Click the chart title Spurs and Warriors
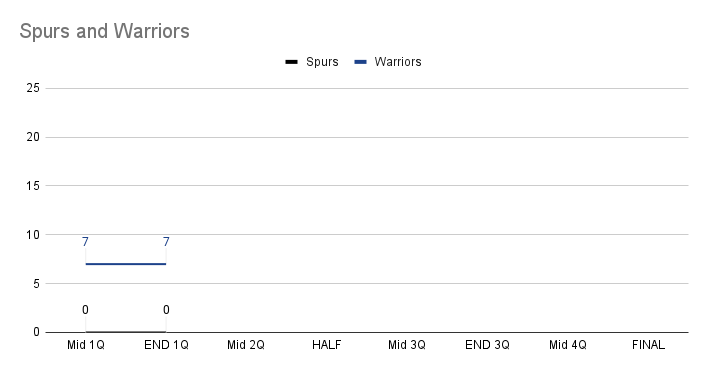Screen dimensions: 707x371 click(105, 31)
